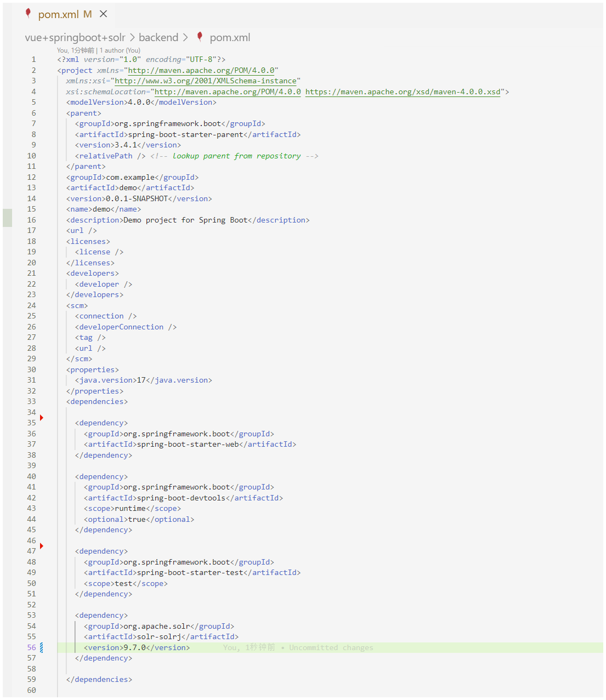
Task: Follow the maven.apache.org/POM/4.0.0 link on line 2
Action: pos(201,70)
